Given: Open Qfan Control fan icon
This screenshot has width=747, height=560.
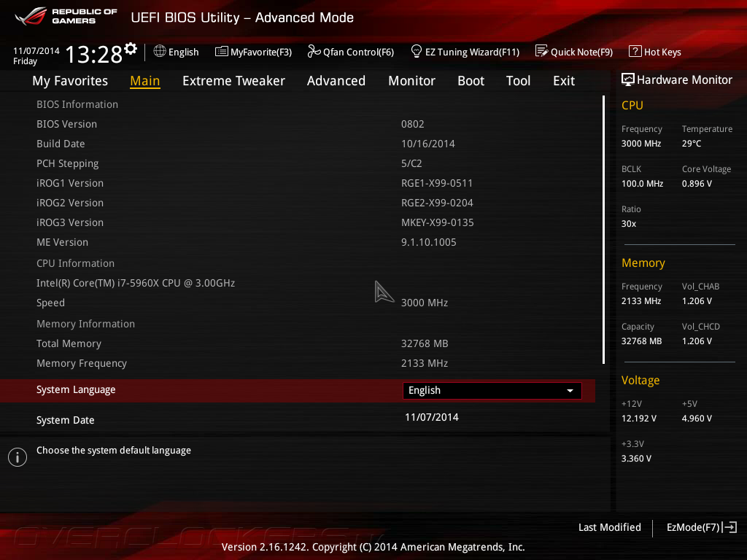Looking at the screenshot, I should [314, 51].
